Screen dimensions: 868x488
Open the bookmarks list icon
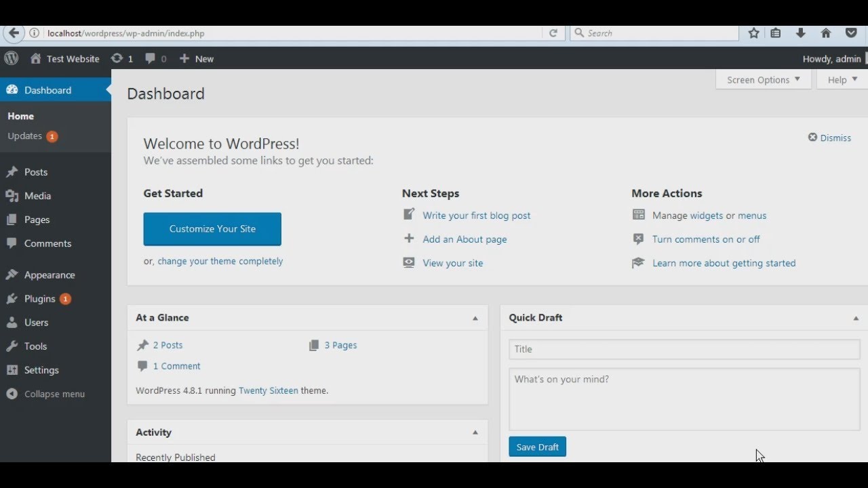click(x=776, y=33)
